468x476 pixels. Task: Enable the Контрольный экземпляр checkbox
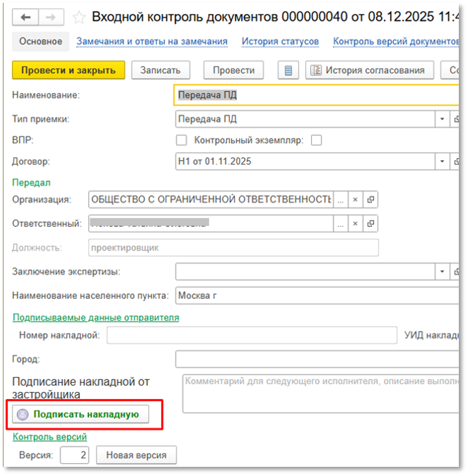click(316, 140)
